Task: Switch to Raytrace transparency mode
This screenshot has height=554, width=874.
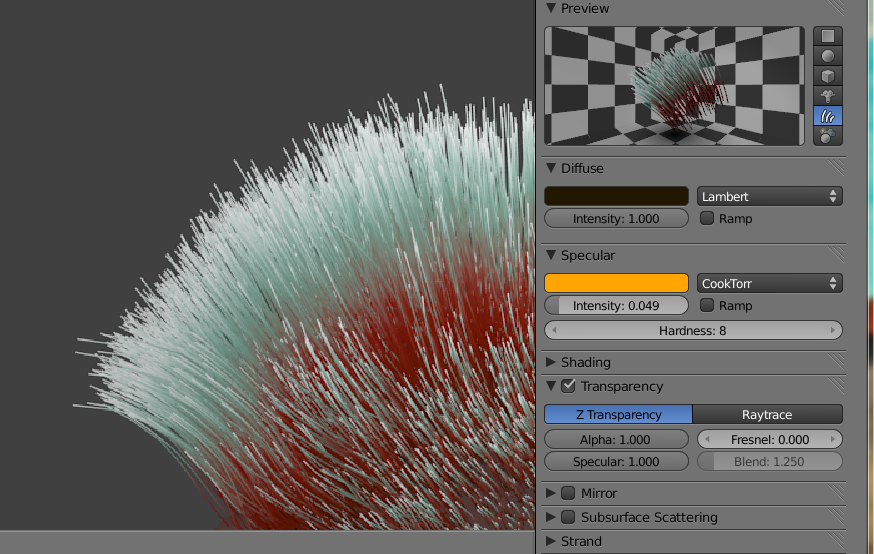Action: tap(767, 414)
